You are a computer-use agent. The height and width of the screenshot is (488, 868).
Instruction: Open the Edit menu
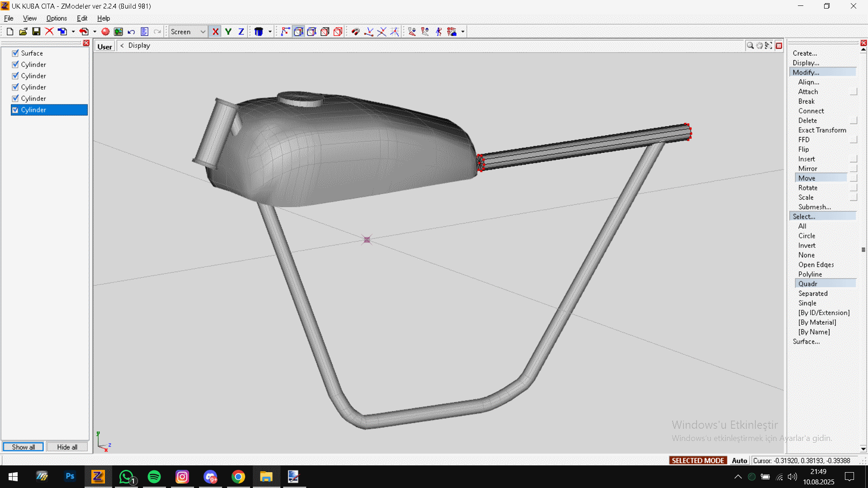82,19
